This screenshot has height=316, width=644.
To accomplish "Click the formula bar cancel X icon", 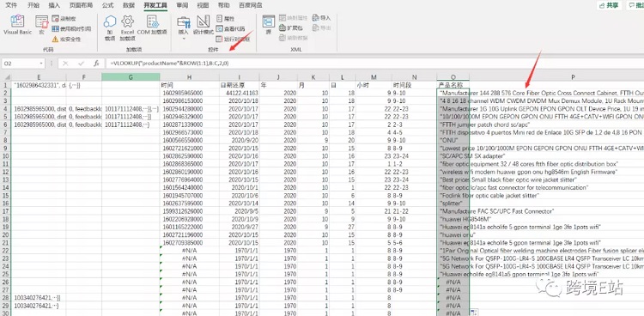I will 66,64.
